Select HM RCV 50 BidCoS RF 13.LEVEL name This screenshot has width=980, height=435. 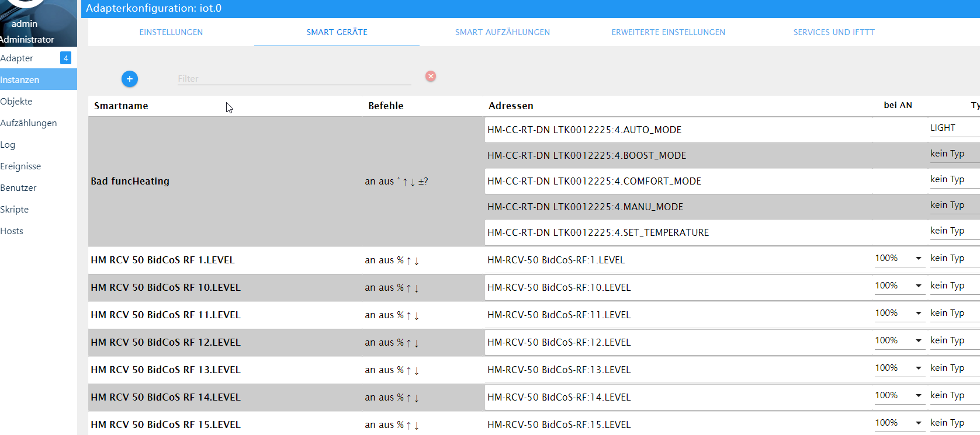[x=165, y=370]
